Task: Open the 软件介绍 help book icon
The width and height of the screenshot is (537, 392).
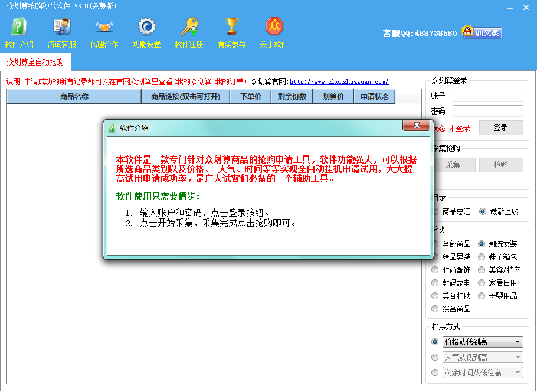Action: coord(19,27)
